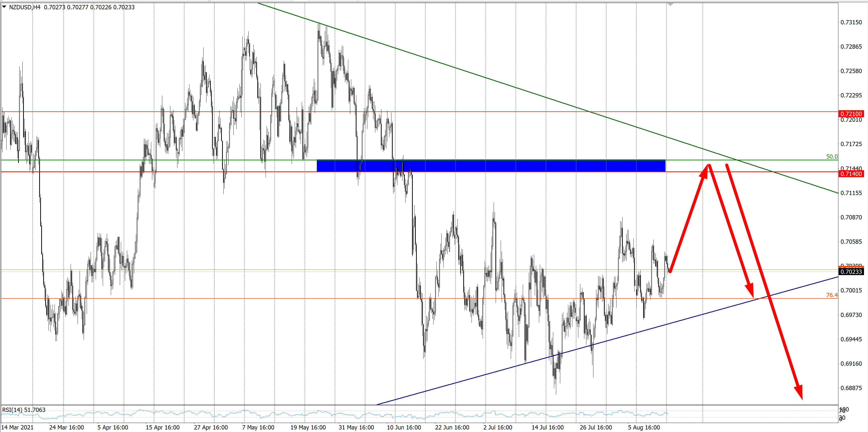Image resolution: width=868 pixels, height=432 pixels.
Task: Click the black 0.70233 current price label
Action: 851,271
